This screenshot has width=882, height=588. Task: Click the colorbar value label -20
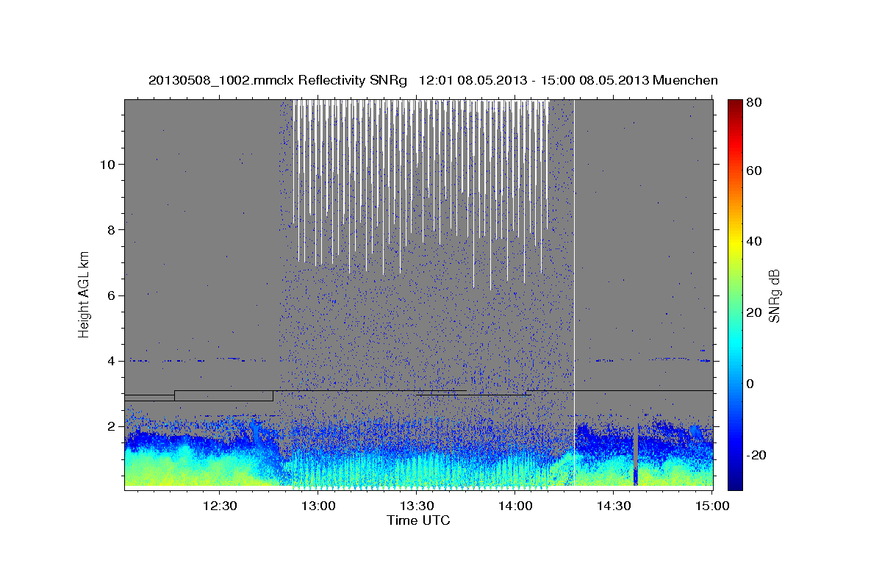pos(757,455)
